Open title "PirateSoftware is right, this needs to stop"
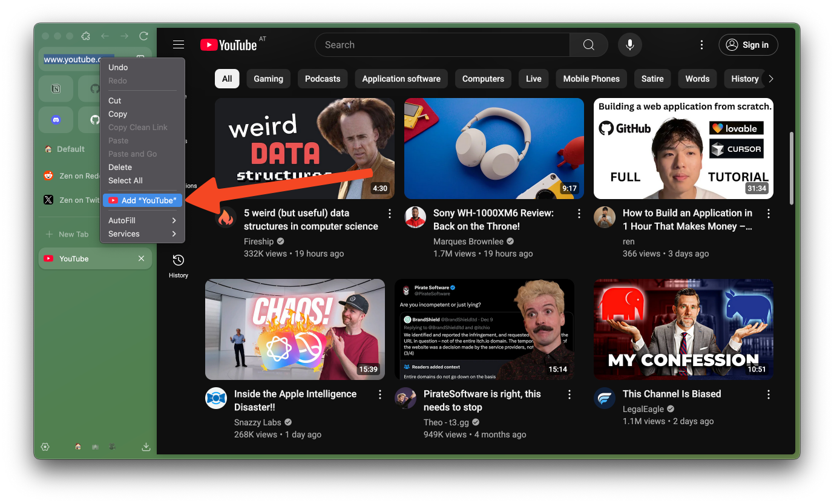Viewport: 834px width, 504px height. (482, 401)
